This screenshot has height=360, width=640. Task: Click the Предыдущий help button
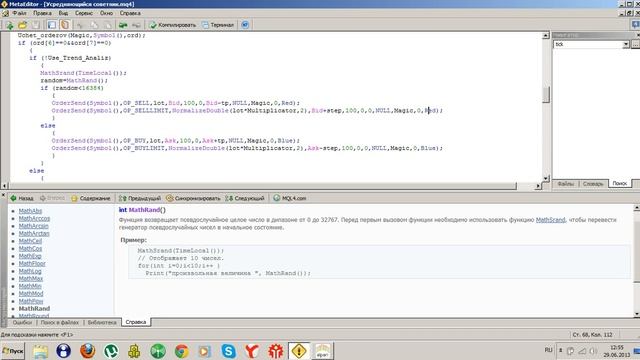point(140,198)
